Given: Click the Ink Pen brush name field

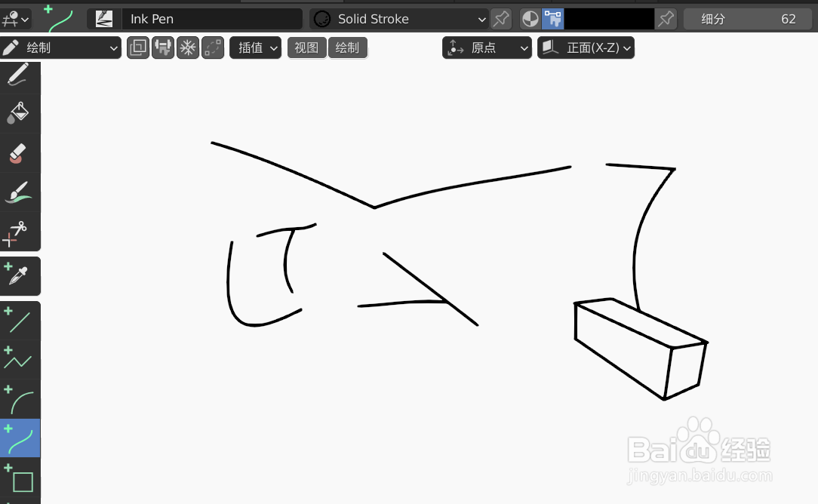Looking at the screenshot, I should pyautogui.click(x=212, y=19).
